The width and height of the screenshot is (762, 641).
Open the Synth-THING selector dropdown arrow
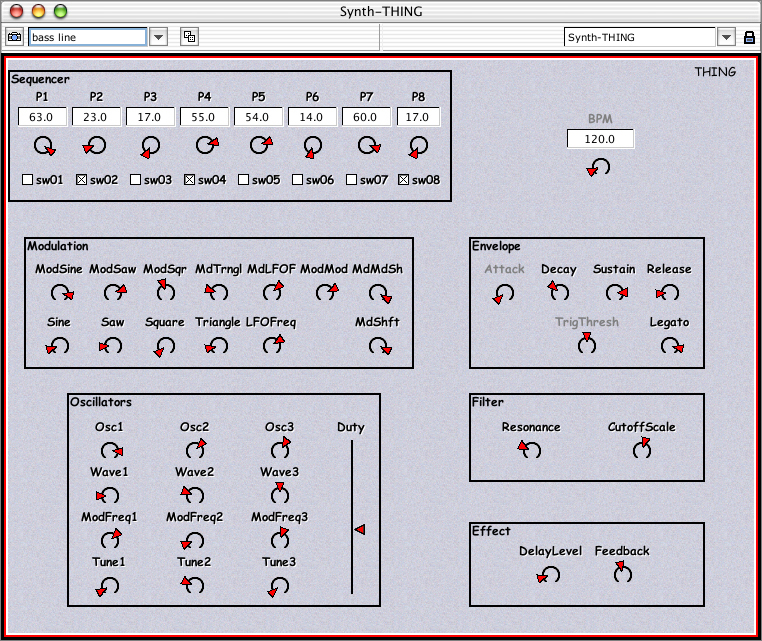726,37
